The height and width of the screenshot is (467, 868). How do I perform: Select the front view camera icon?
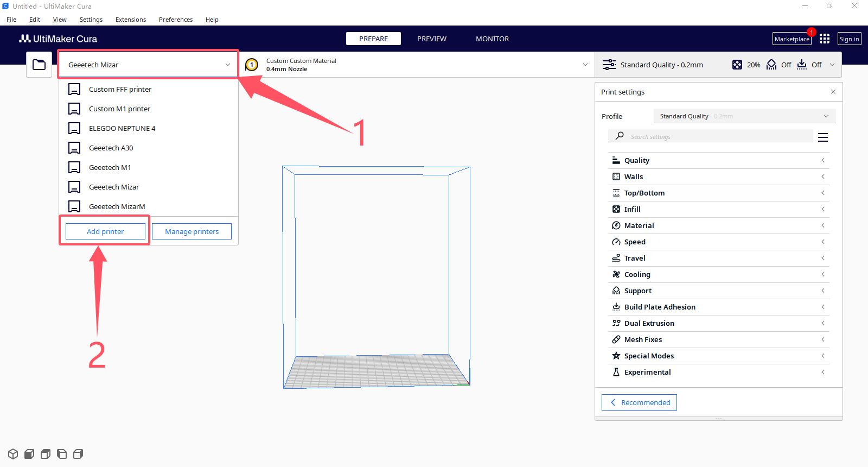[29, 454]
